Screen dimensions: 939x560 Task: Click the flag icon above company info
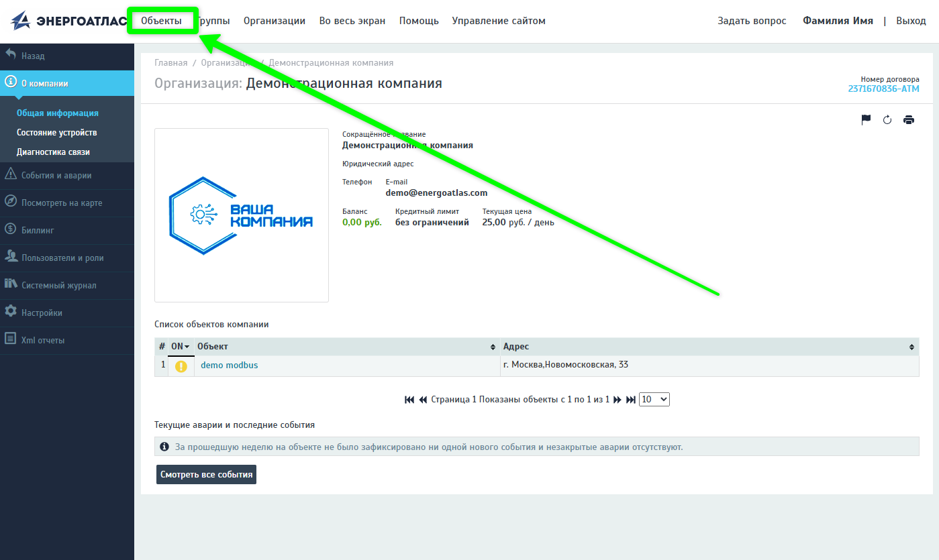pyautogui.click(x=866, y=120)
